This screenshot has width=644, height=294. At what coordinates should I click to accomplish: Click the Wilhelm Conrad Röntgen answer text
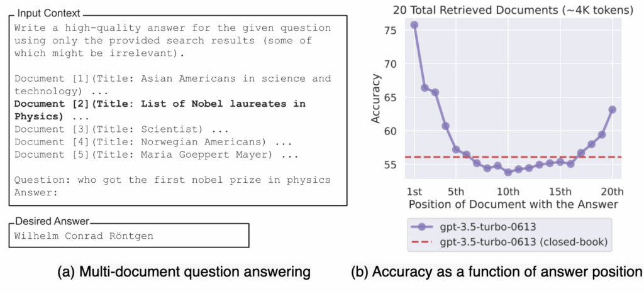click(x=84, y=236)
